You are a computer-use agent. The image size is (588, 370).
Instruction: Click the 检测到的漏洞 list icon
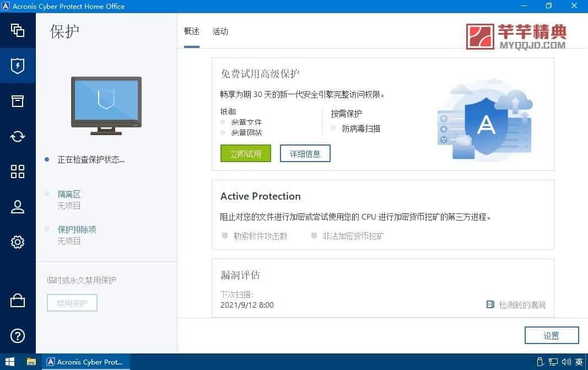490,304
